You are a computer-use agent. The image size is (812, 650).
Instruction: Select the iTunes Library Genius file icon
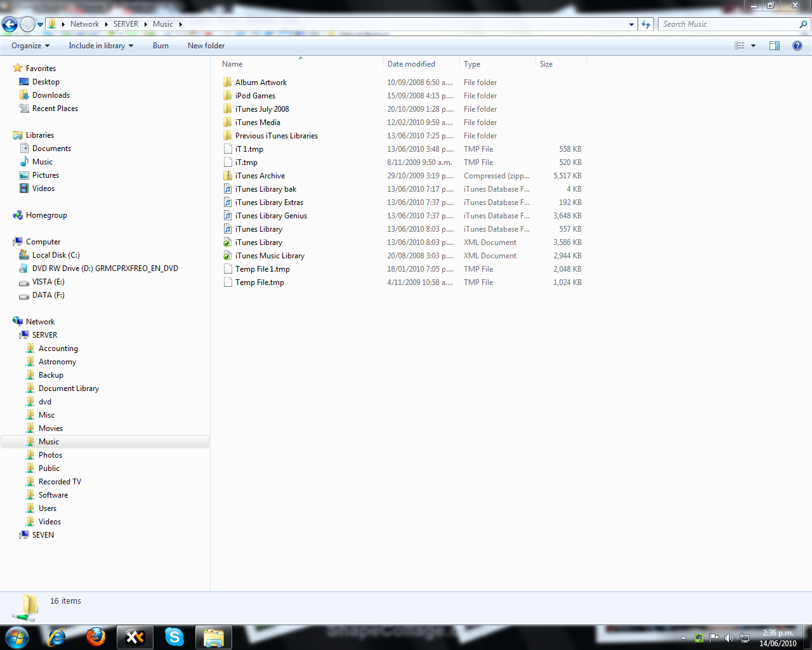[228, 216]
